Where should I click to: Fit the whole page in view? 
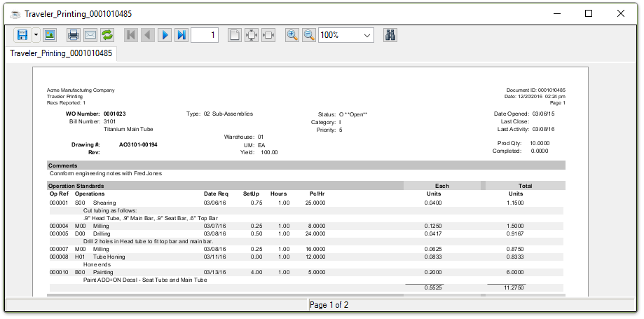point(251,34)
